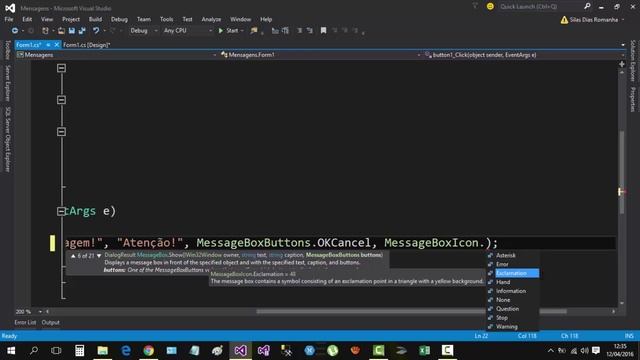Open the Any CPU platform dropdown
The height and width of the screenshot is (360, 640).
click(x=188, y=31)
